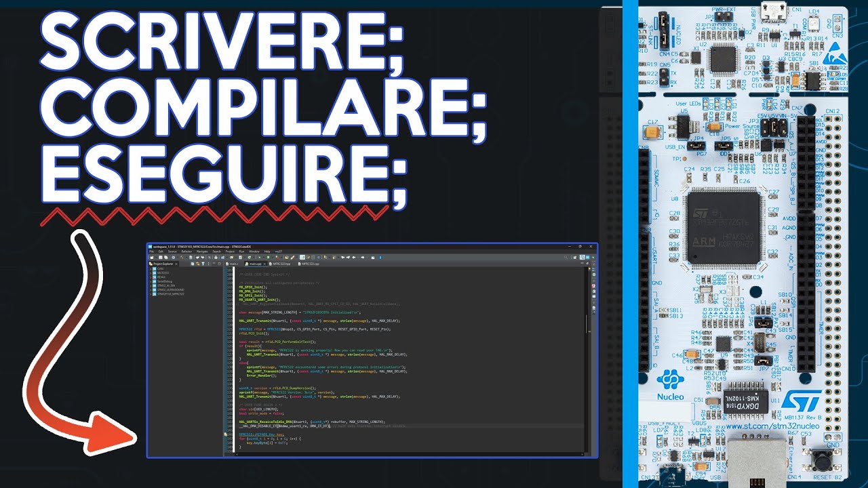Screen dimensions: 868x488
Task: Open the Refactor menu
Action: (186, 251)
